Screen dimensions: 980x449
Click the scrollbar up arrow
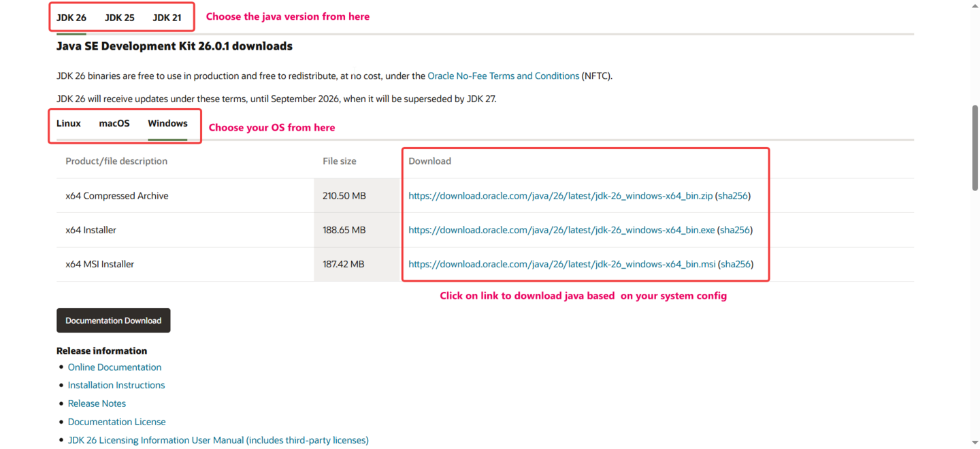975,5
